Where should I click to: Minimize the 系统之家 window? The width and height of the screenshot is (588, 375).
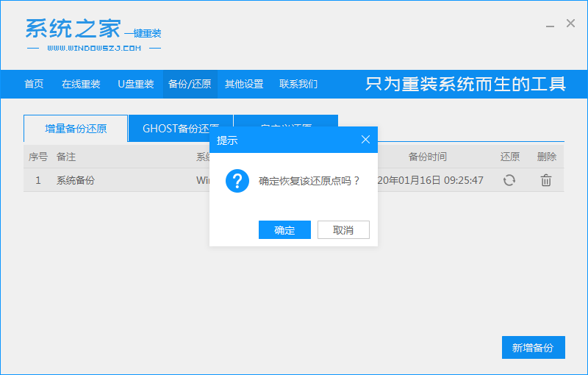click(551, 24)
